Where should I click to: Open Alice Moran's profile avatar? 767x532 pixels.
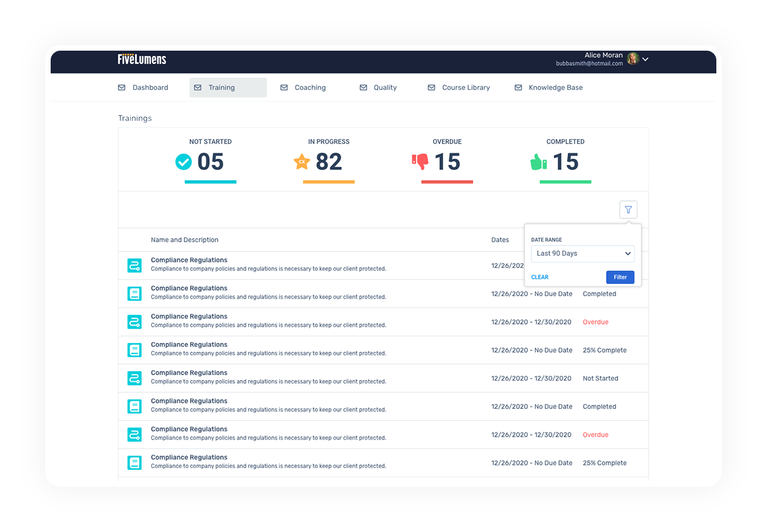[x=633, y=59]
